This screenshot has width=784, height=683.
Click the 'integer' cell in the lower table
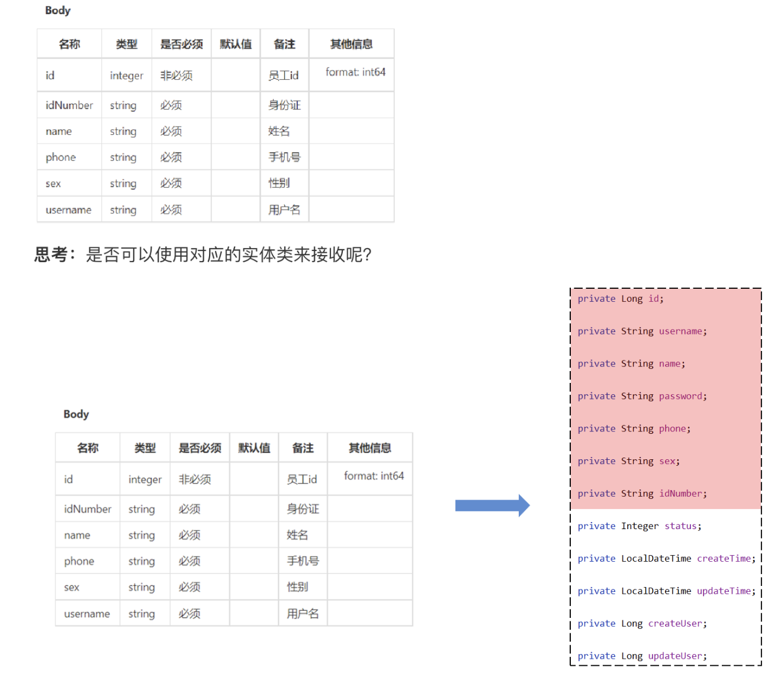(x=145, y=479)
